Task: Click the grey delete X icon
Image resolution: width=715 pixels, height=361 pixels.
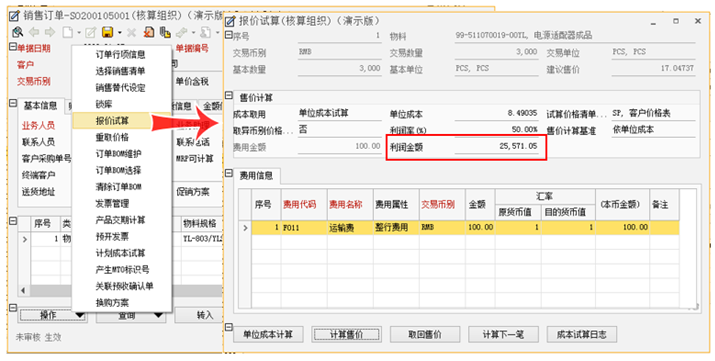Action: [132, 32]
